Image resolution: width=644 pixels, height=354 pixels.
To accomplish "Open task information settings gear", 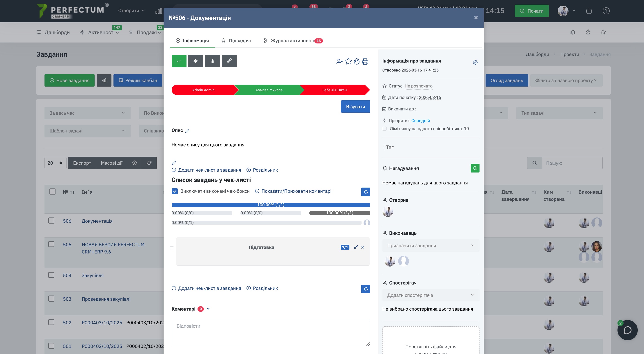I will pyautogui.click(x=475, y=62).
